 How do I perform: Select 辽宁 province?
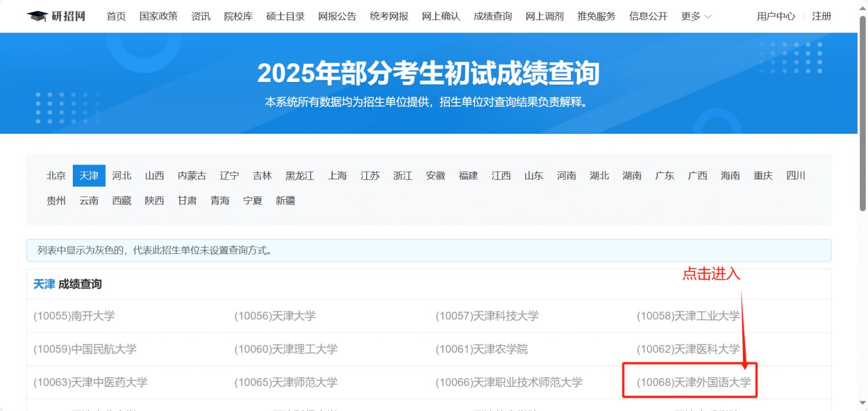click(x=230, y=176)
